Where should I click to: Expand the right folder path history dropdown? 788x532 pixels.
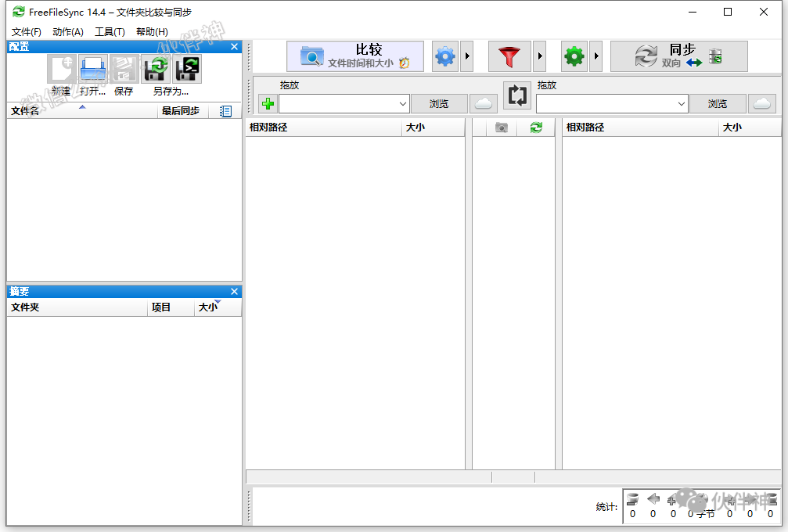[x=681, y=104]
